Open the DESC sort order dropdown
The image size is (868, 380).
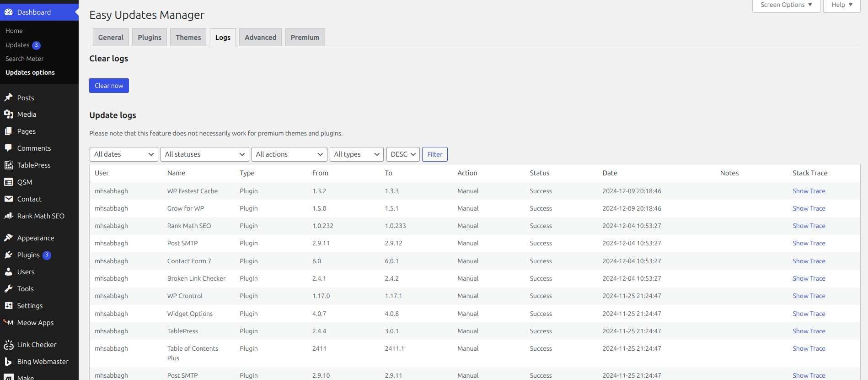403,154
